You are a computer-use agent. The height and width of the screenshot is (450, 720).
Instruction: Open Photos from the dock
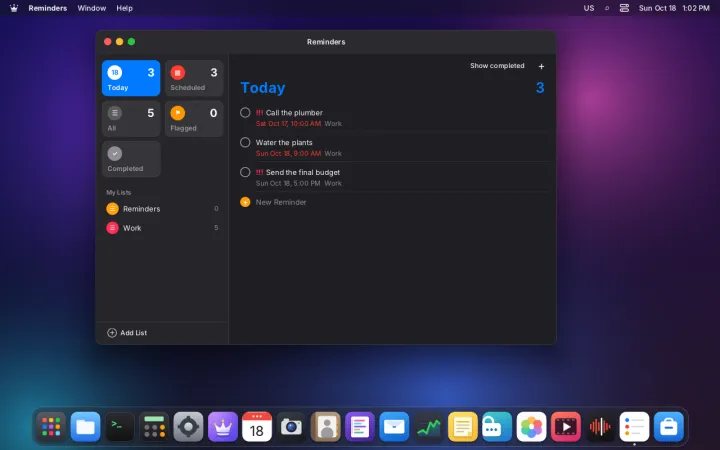pos(531,427)
